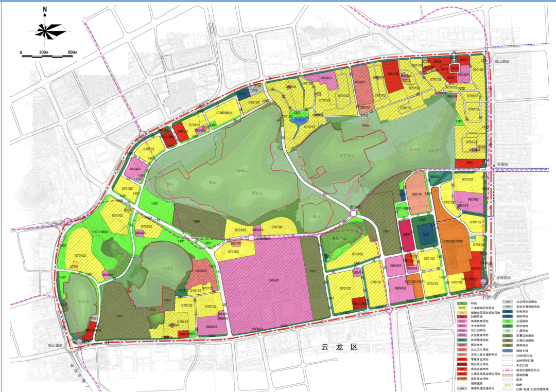Click the yellow 070102 legend swatch
Image resolution: width=556 pixels, height=392 pixels.
(462, 308)
